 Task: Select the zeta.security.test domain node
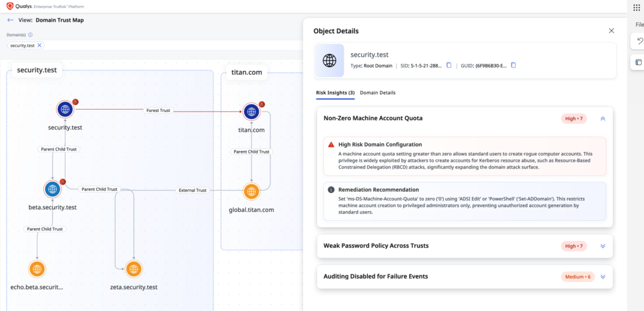click(134, 269)
